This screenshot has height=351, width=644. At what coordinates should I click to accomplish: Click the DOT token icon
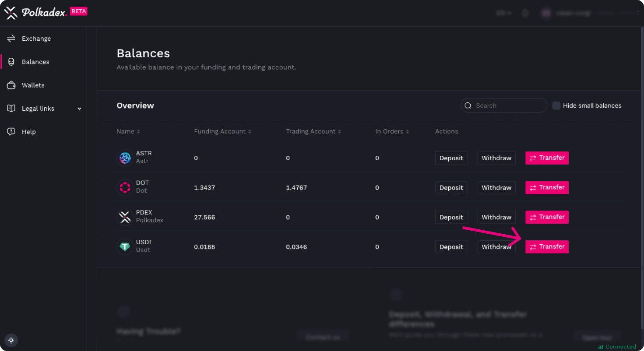[125, 188]
